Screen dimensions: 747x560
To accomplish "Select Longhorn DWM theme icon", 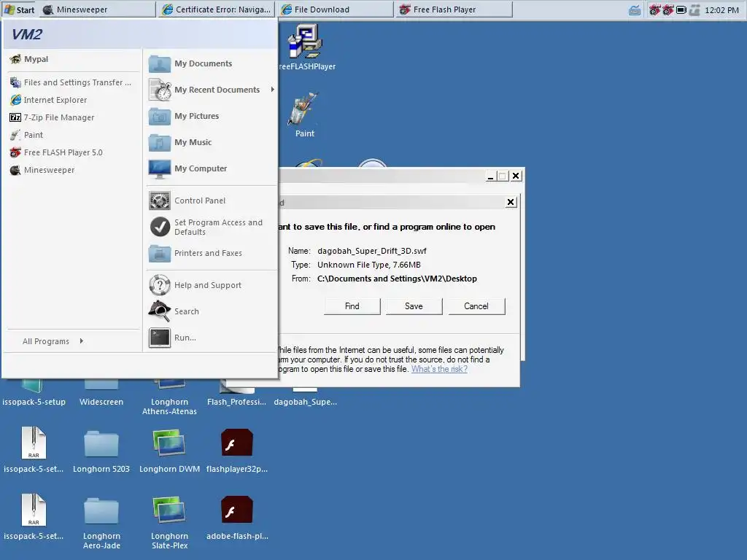I will tap(169, 451).
